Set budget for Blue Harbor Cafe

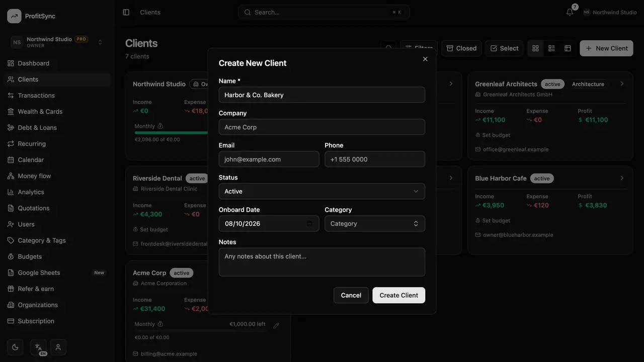[x=493, y=221]
